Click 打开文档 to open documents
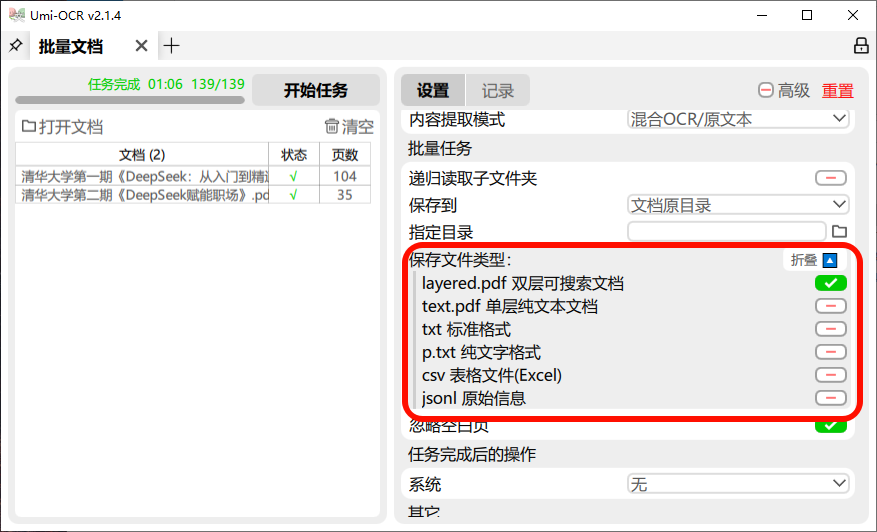Screen dimensions: 877x532 pyautogui.click(x=63, y=127)
